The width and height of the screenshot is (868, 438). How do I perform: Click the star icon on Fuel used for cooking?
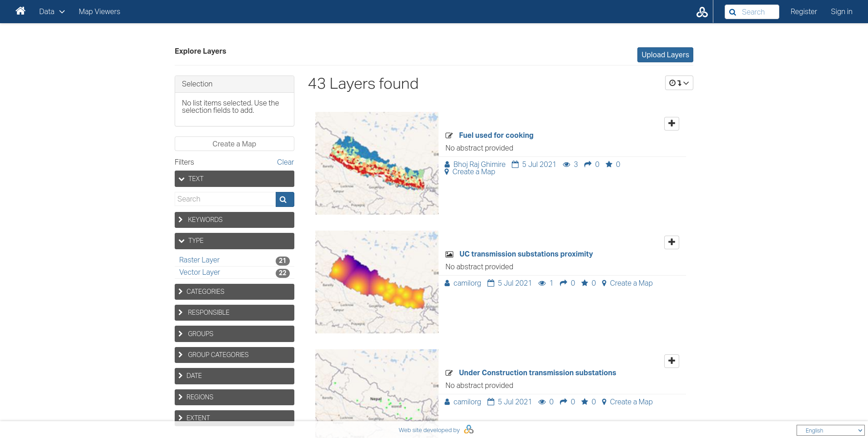click(609, 165)
